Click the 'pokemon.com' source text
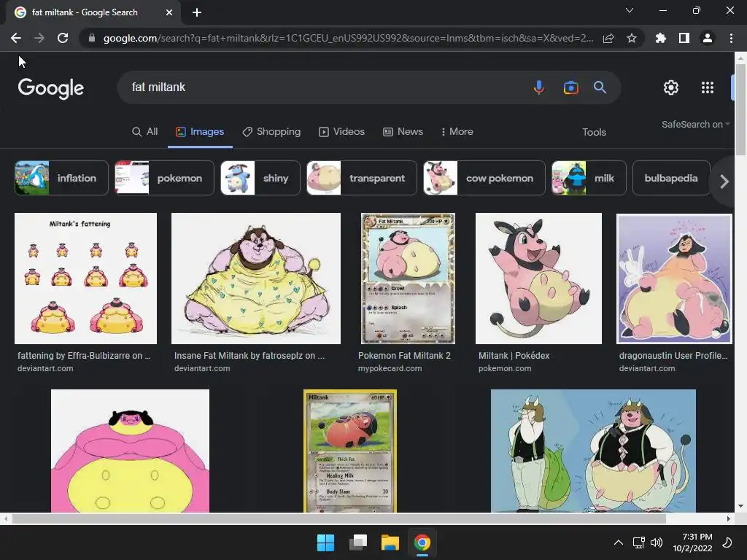 pos(505,368)
